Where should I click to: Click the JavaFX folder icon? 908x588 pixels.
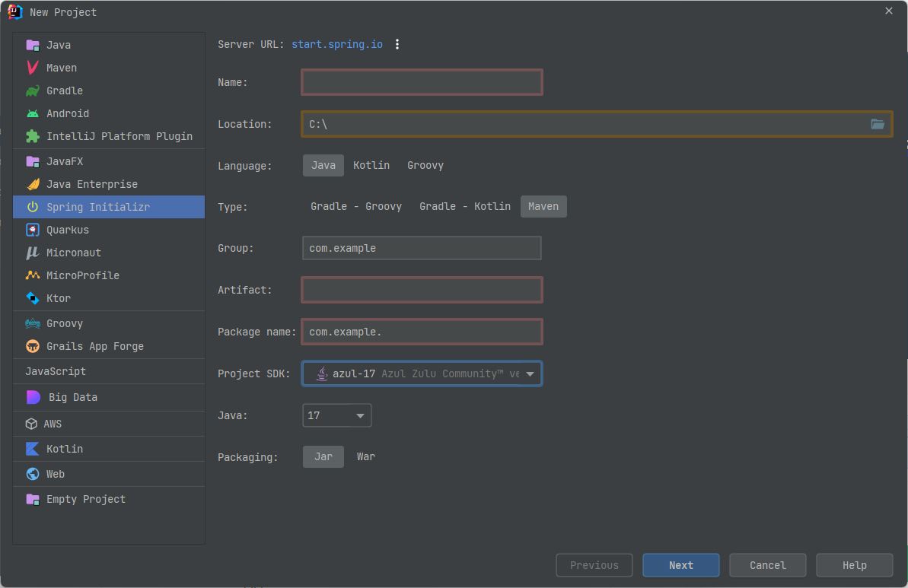coord(33,161)
